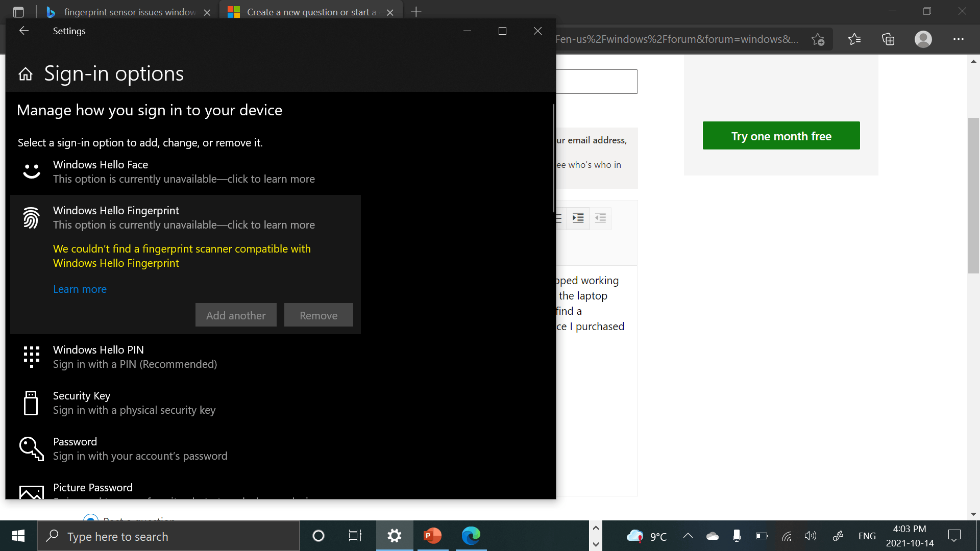Open PowerPoint from the taskbar
This screenshot has height=551, width=980.
tap(432, 536)
